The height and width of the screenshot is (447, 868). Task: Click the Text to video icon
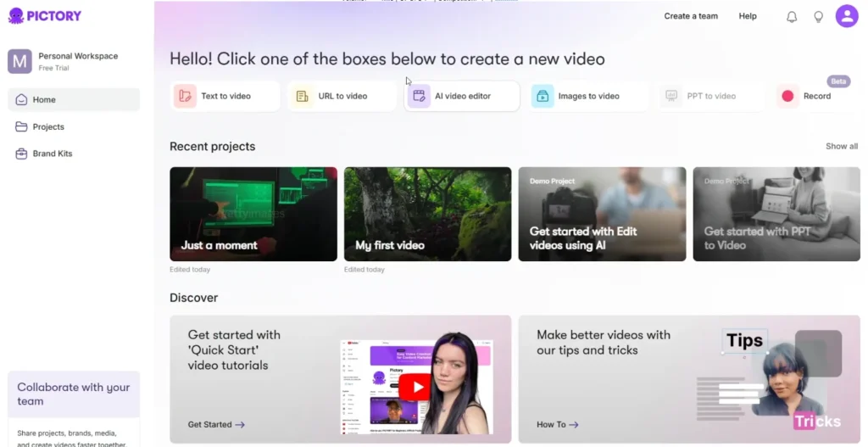pos(185,96)
